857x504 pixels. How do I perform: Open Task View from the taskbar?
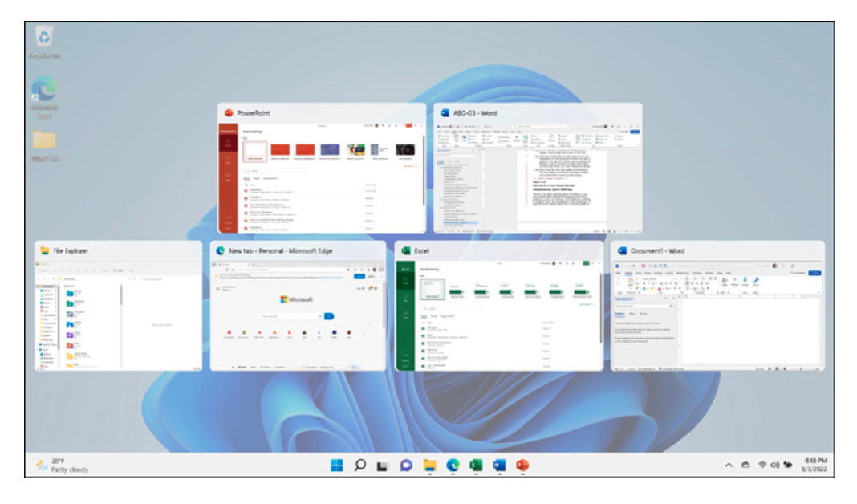click(x=383, y=465)
